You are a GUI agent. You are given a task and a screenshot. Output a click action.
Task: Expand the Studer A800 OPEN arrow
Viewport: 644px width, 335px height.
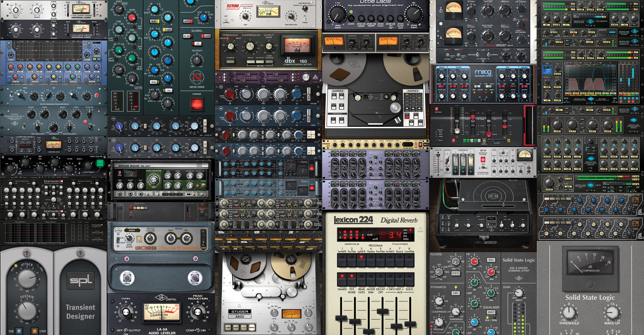[239, 305]
